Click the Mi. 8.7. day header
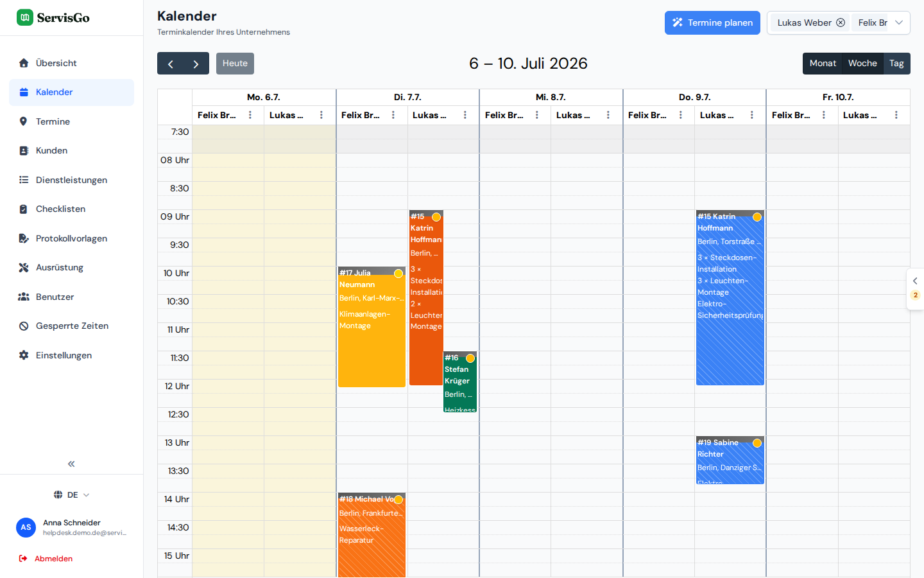The width and height of the screenshot is (924, 578). pos(551,98)
